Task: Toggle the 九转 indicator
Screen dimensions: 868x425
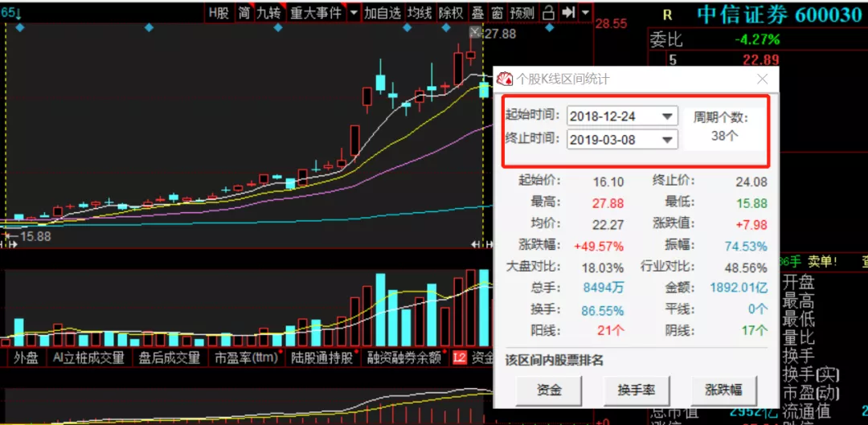Action: click(269, 13)
